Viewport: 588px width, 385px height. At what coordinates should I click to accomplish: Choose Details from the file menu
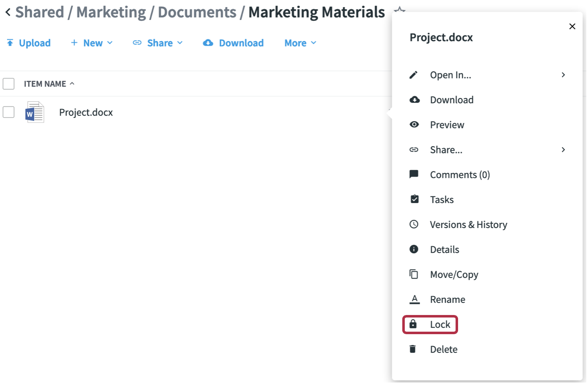446,250
